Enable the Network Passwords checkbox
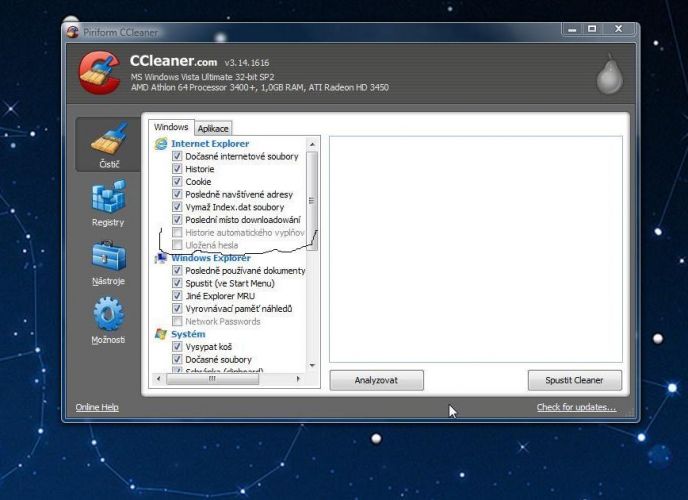 click(x=177, y=321)
